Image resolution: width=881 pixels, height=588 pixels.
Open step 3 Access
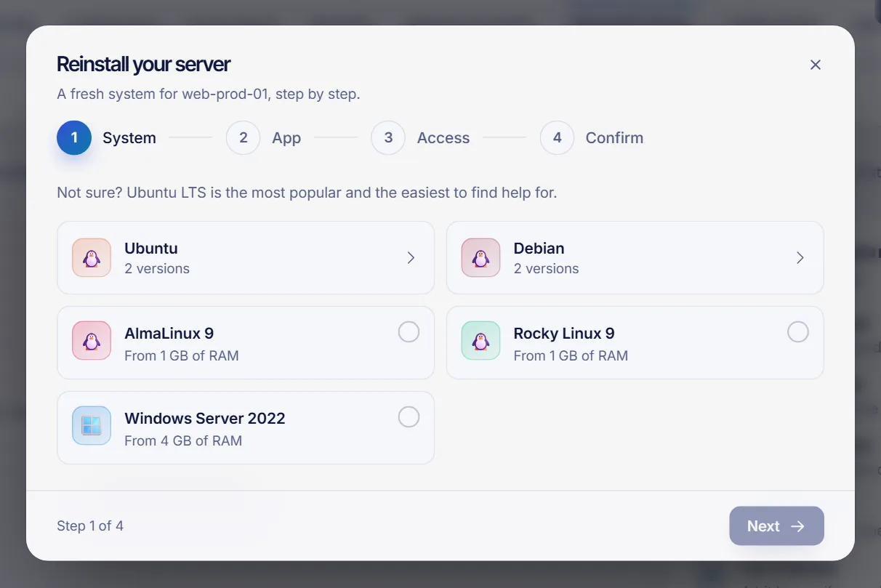pyautogui.click(x=421, y=138)
